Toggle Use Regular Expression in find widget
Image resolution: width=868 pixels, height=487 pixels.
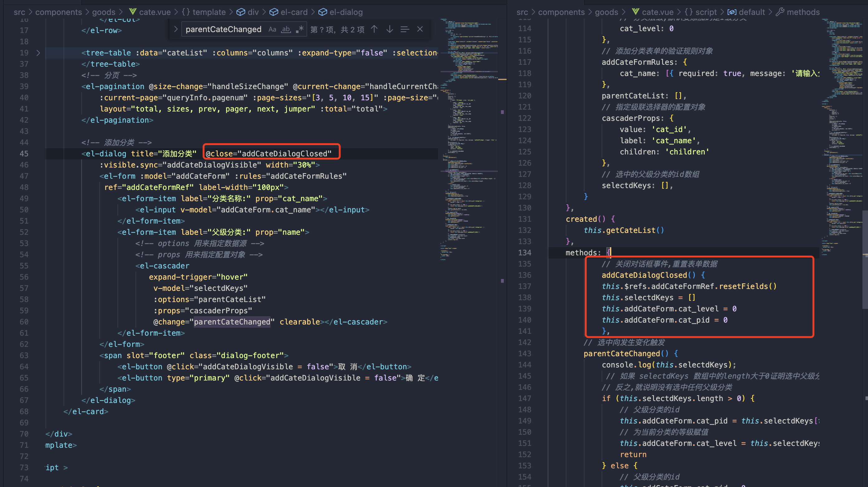click(299, 29)
